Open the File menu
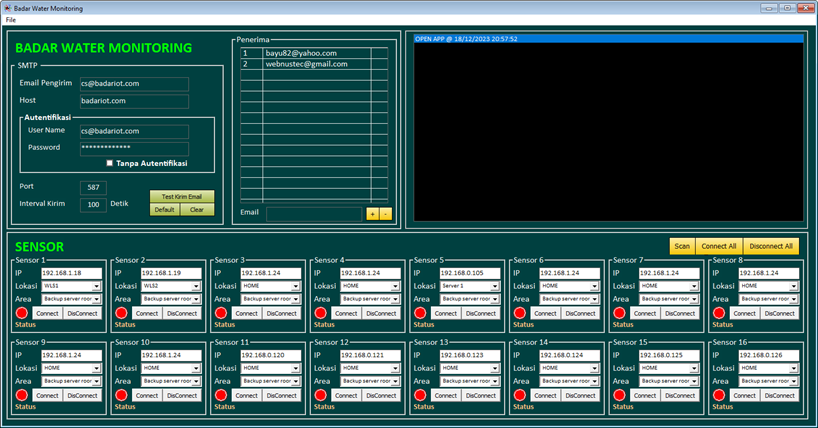The width and height of the screenshot is (818, 428). pyautogui.click(x=11, y=20)
